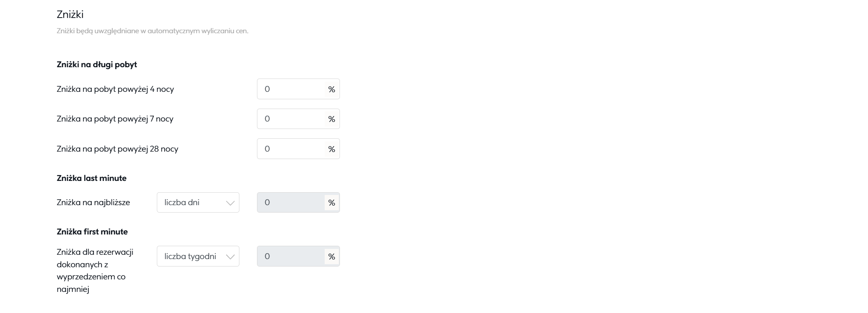Click the % symbol in the 4-night discount field

pyautogui.click(x=332, y=89)
